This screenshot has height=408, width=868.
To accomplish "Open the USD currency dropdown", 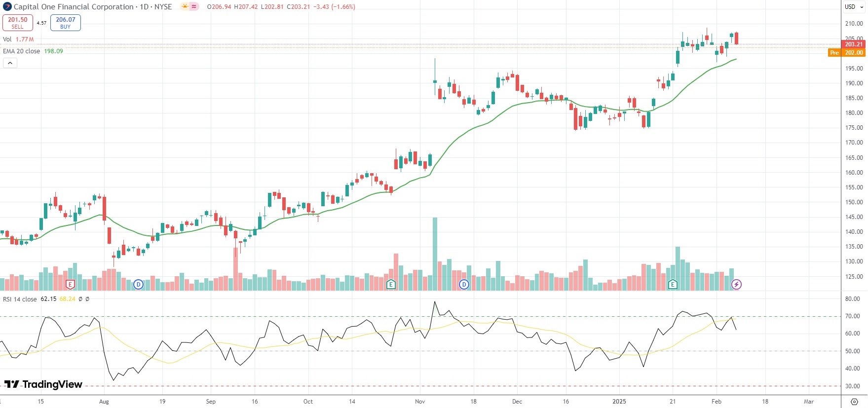I will pyautogui.click(x=854, y=7).
